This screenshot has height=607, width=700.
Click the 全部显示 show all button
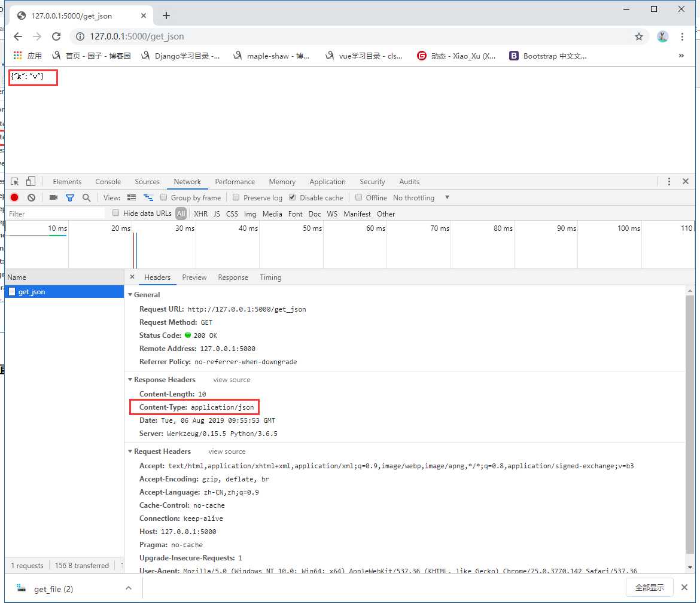click(650, 588)
